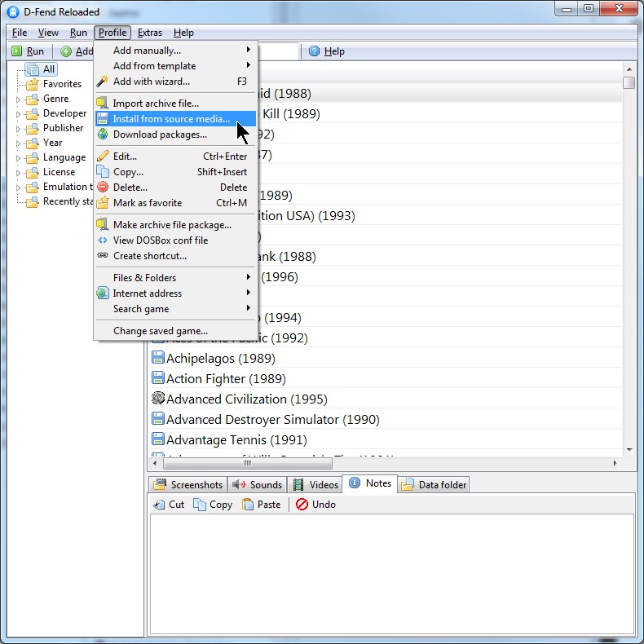
Task: Click the Copy button in Notes toolbar
Action: coord(213,505)
